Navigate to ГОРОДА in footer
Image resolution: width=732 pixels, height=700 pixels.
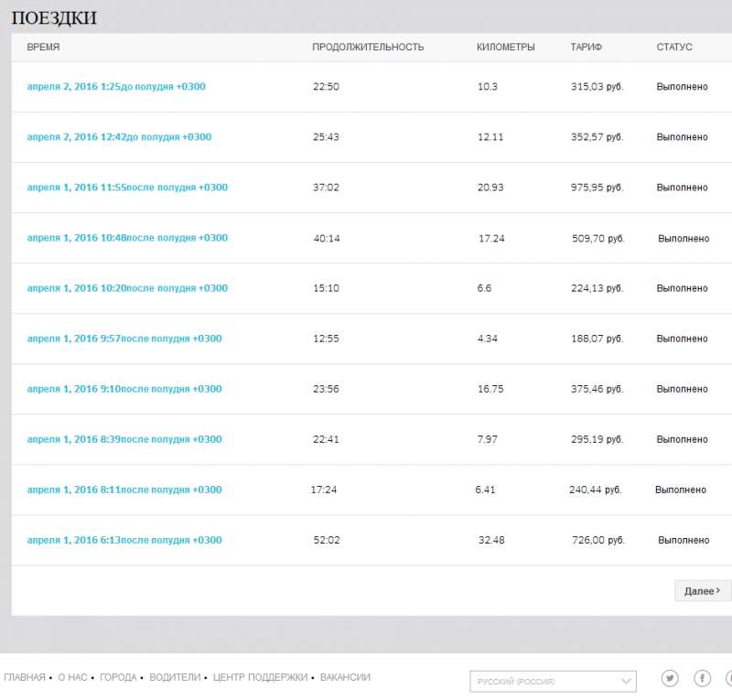tap(118, 677)
